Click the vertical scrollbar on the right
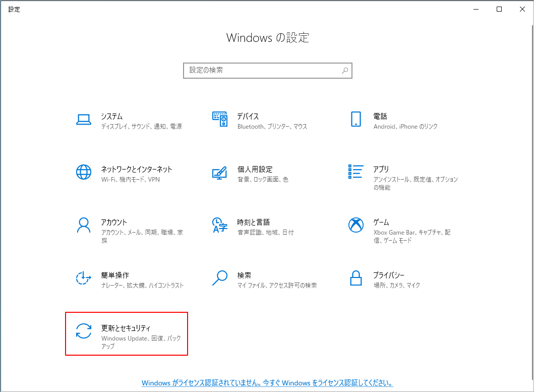This screenshot has width=534, height=392. click(531, 203)
